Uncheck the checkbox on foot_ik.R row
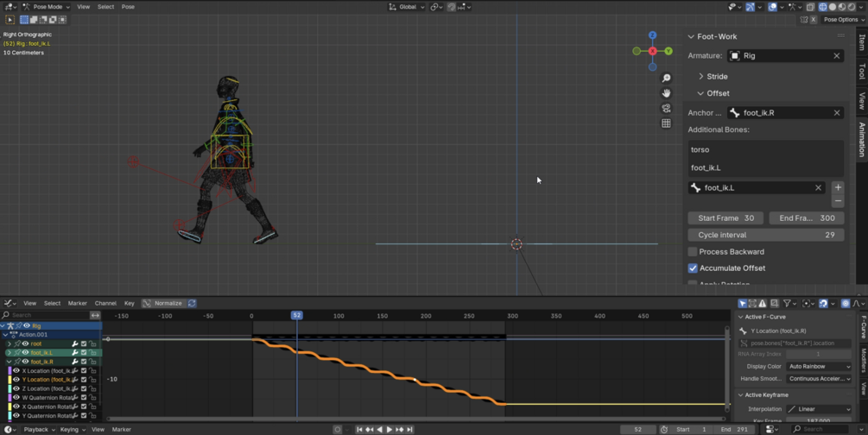 (84, 362)
